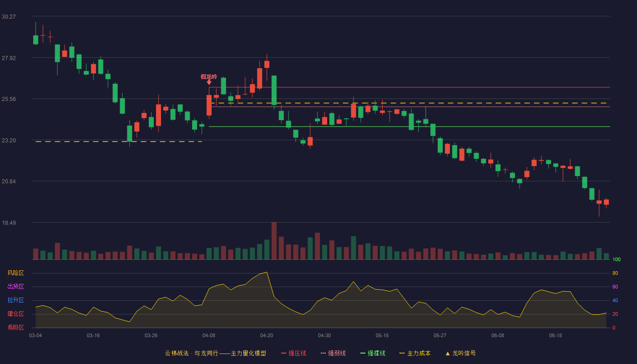Click the 04-30 date label
The height and width of the screenshot is (364, 637).
point(324,335)
